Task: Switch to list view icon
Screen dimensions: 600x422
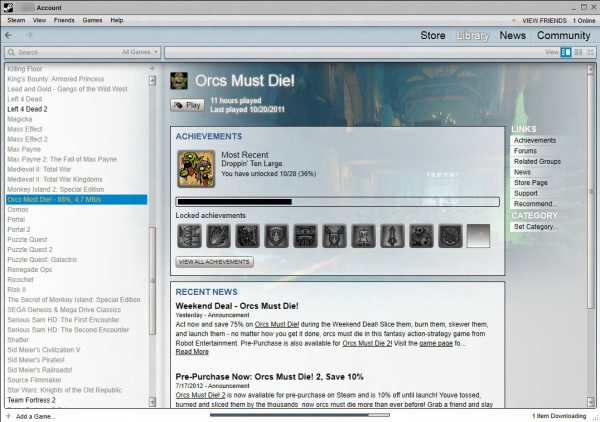Action: 578,52
